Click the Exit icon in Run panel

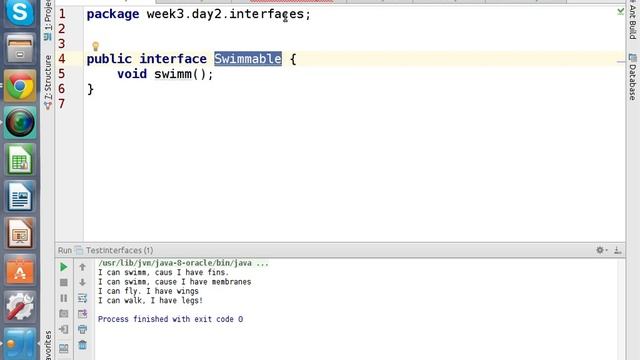pyautogui.click(x=64, y=329)
